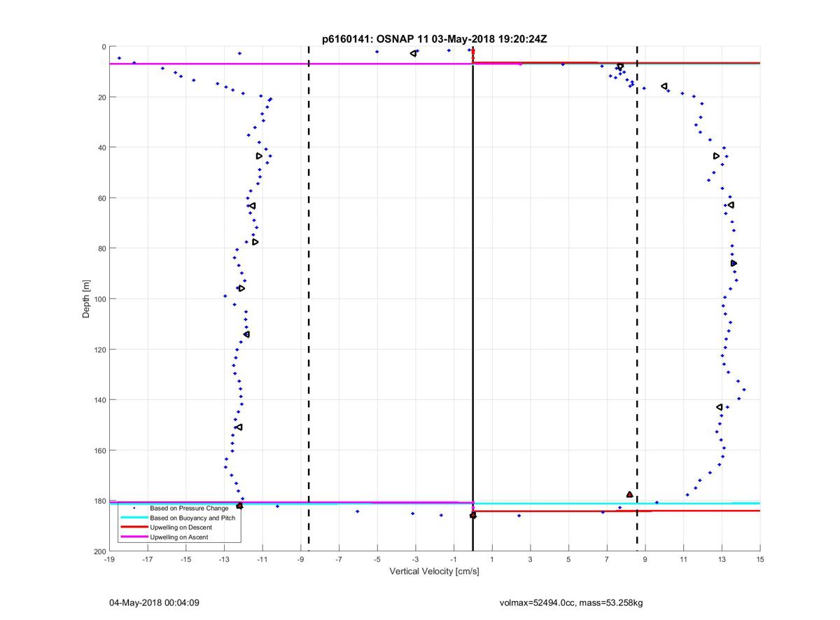Click y-axis tick label '160'
The height and width of the screenshot is (620, 840).
[x=99, y=450]
